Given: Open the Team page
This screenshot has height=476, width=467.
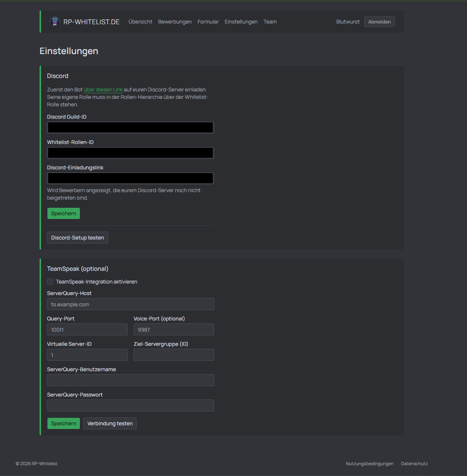Looking at the screenshot, I should [270, 22].
